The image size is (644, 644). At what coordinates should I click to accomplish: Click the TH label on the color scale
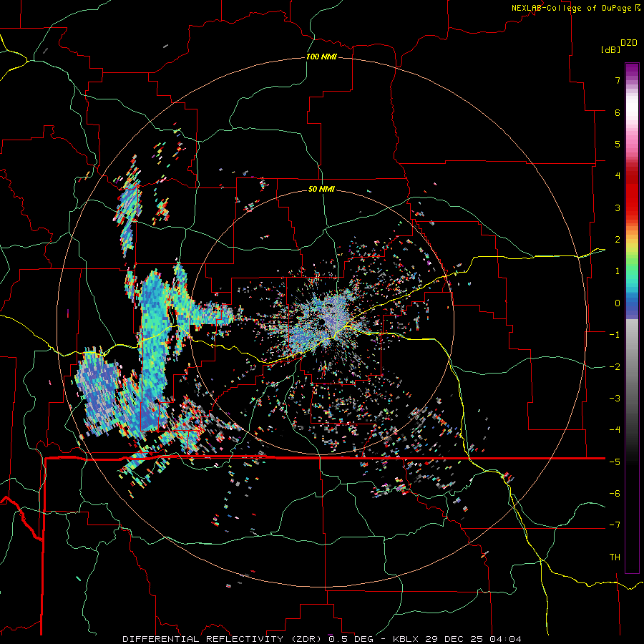click(615, 557)
